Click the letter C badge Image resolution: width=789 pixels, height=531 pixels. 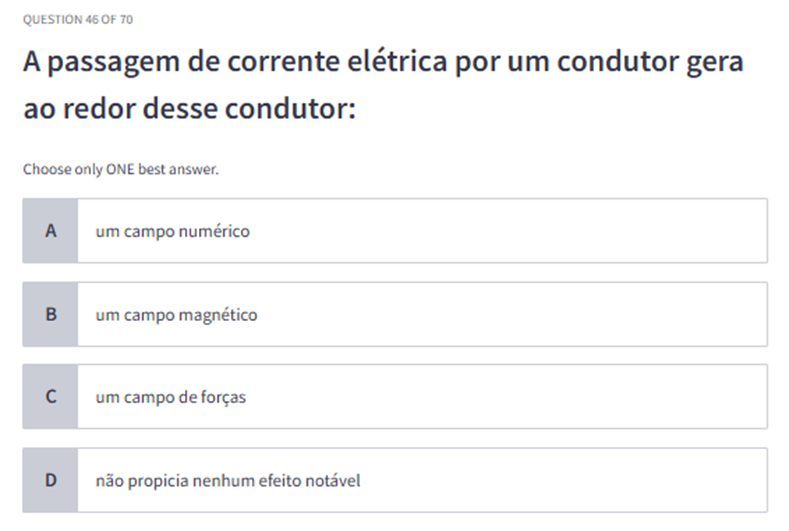(50, 397)
